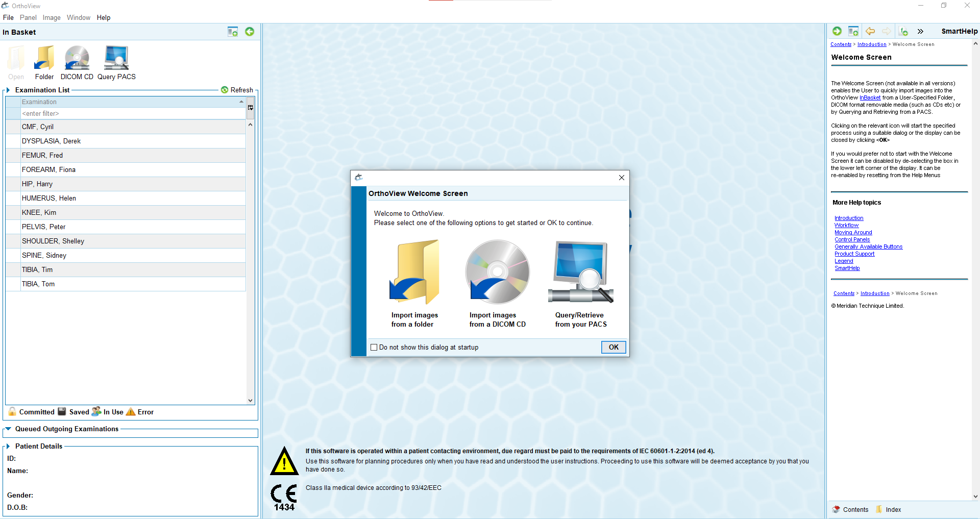Expand the Queued Outgoing Examinations section
980x519 pixels.
tap(8, 429)
